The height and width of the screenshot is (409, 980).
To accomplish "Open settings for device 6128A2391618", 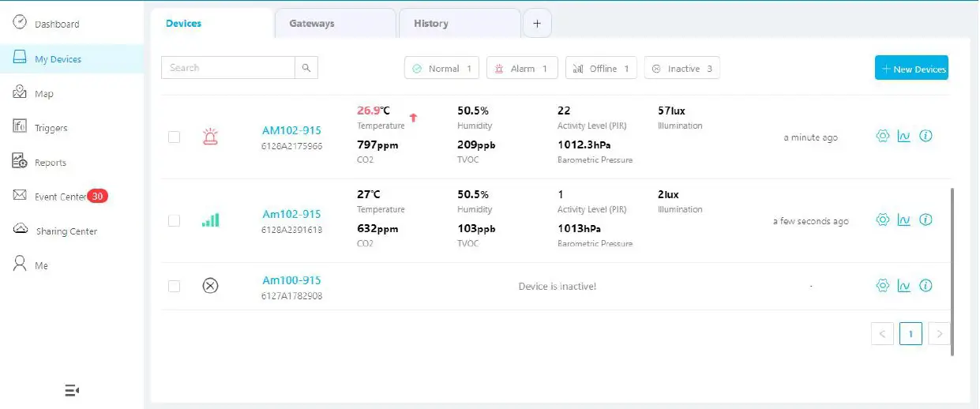I will pyautogui.click(x=883, y=220).
